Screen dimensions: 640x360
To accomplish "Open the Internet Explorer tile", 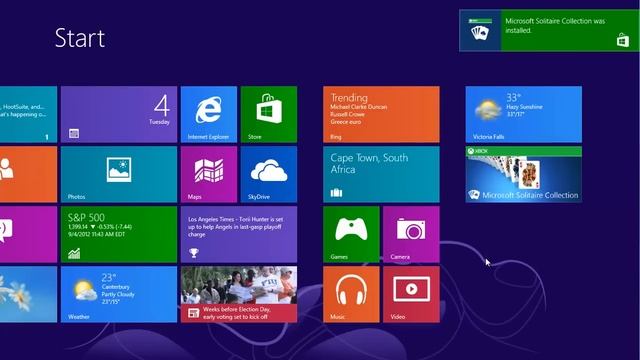I will (209, 114).
